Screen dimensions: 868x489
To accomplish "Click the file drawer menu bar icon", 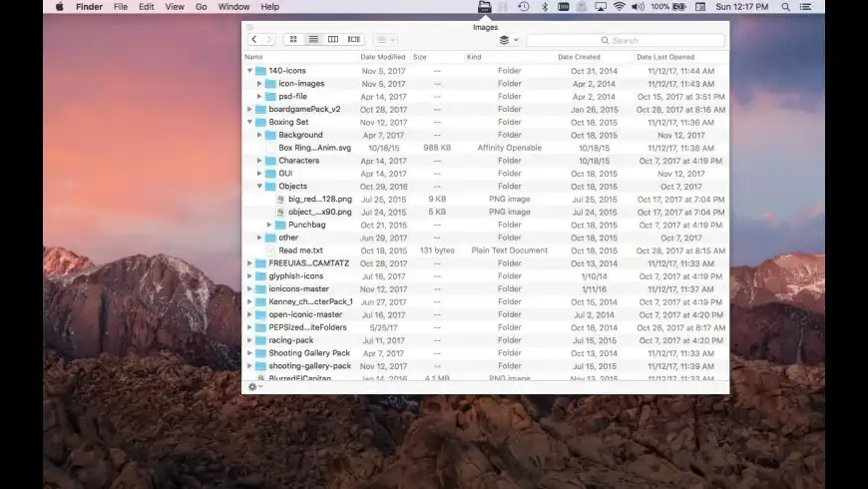I will (x=484, y=7).
